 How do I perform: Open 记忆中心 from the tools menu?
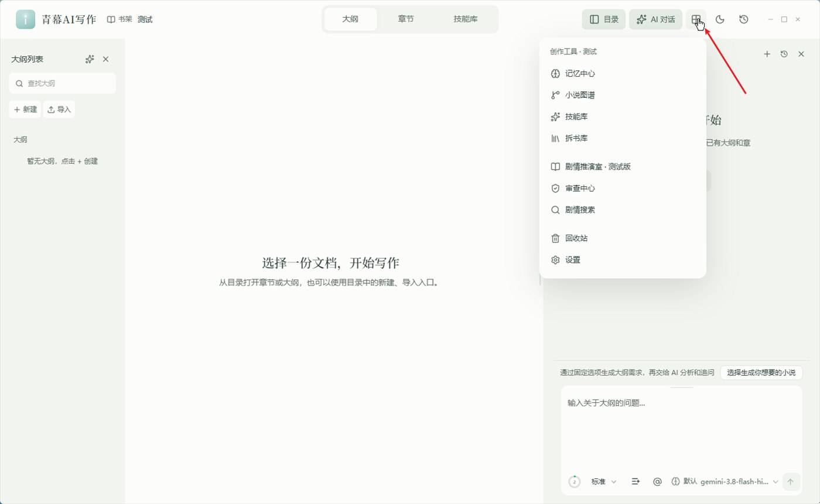(623, 73)
